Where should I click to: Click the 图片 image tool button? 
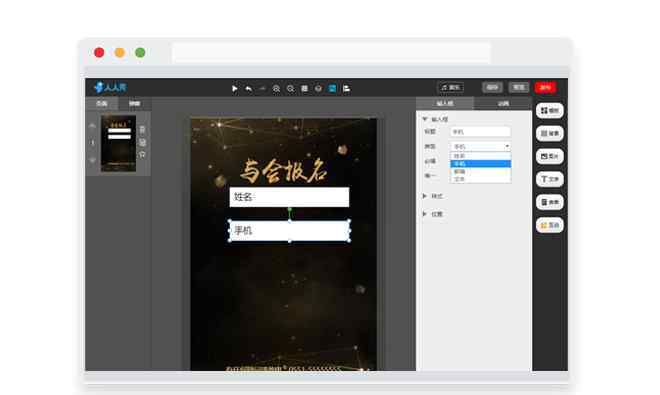coord(550,156)
